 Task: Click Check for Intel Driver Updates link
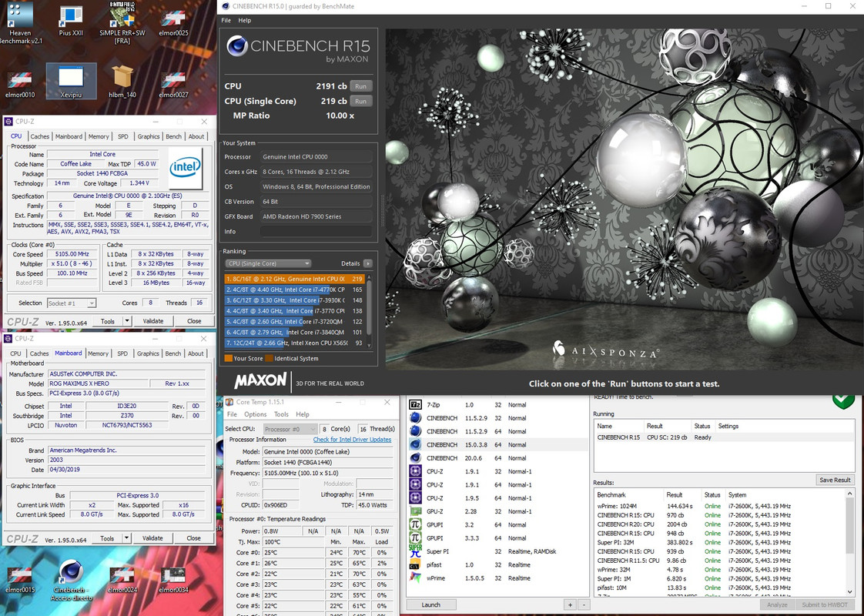coord(352,440)
